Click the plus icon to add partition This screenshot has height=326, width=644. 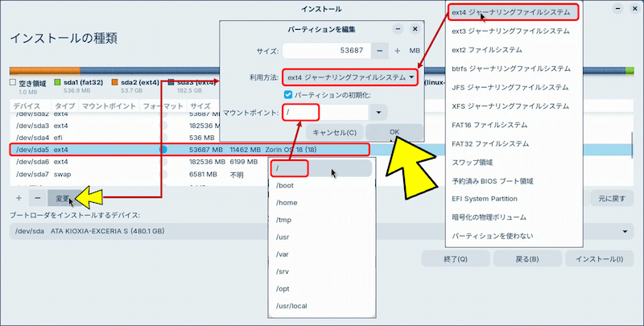click(19, 197)
